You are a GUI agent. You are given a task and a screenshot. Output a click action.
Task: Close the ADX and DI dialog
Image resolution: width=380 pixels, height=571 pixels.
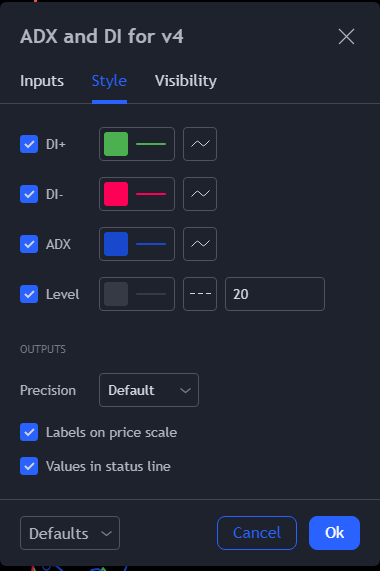click(x=346, y=36)
